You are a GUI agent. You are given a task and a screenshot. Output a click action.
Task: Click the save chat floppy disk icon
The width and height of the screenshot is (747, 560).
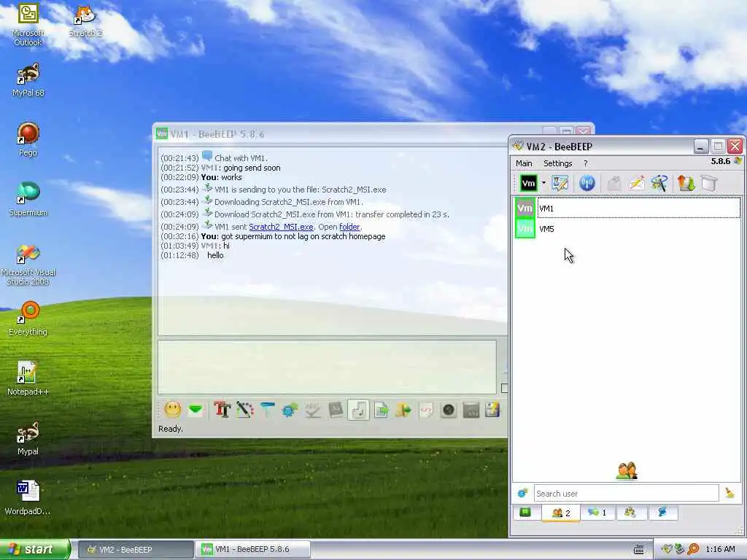coord(492,410)
